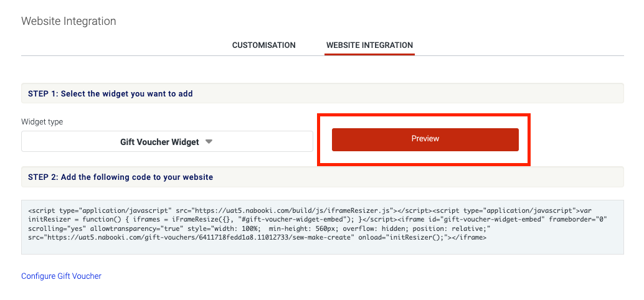Select the Gift Voucher Widget selected text
The height and width of the screenshot is (300, 644).
click(x=159, y=142)
